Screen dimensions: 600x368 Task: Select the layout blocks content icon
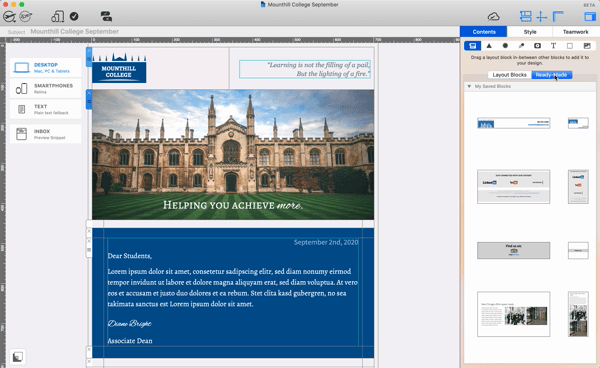point(473,46)
